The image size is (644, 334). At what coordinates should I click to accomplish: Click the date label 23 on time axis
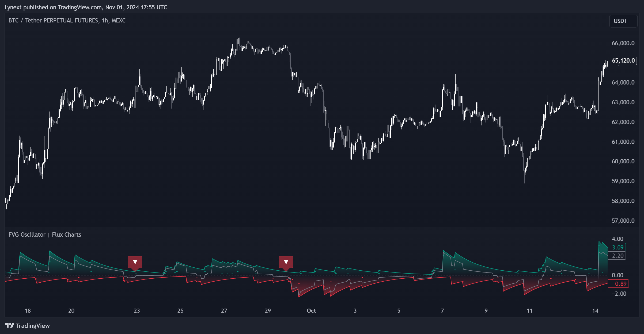(137, 310)
